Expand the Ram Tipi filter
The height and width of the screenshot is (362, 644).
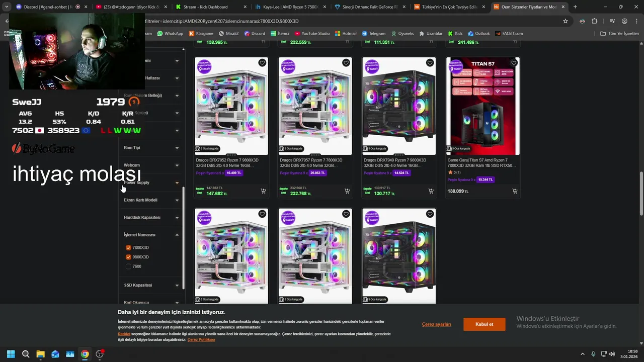click(151, 148)
